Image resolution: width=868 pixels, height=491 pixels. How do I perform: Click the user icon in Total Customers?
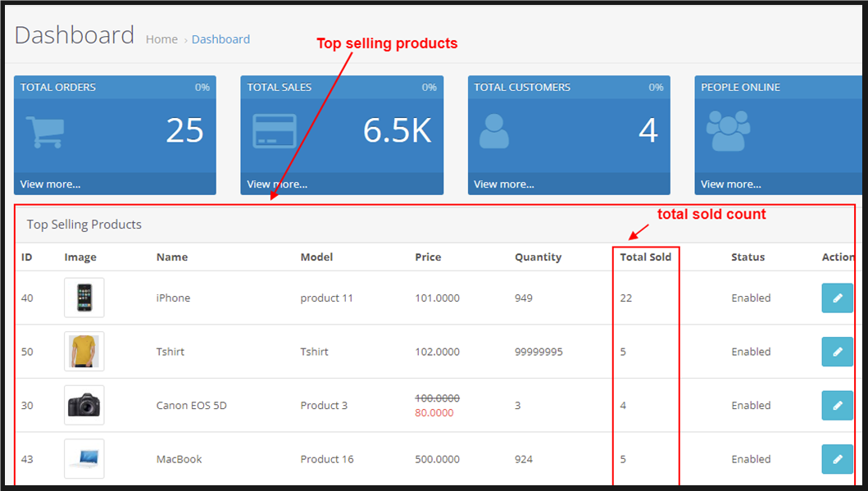pyautogui.click(x=493, y=131)
